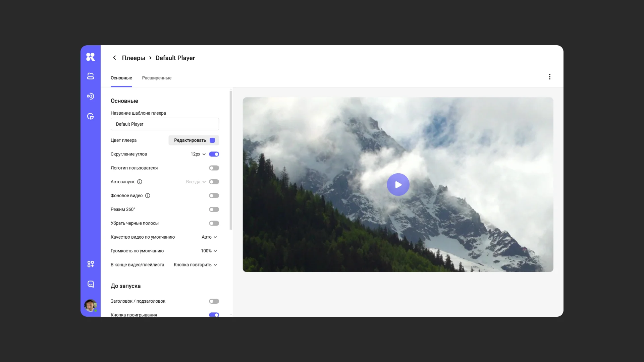The height and width of the screenshot is (362, 644).
Task: Turn on the Режим 360° toggle
Action: (214, 209)
